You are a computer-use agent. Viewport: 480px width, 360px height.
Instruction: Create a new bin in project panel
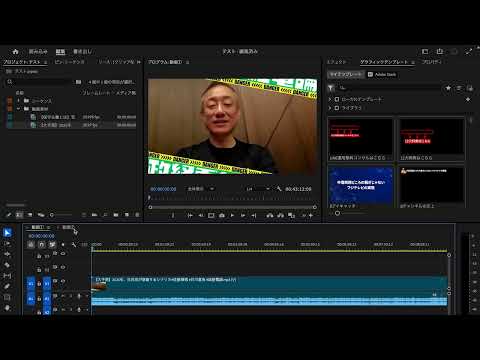pos(116,215)
